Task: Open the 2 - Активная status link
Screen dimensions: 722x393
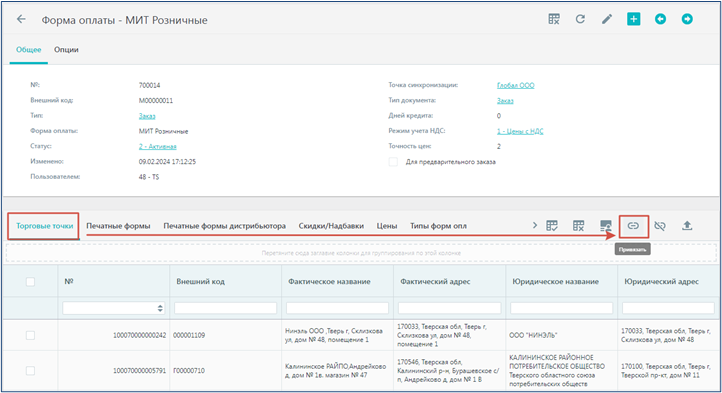Action: click(157, 147)
